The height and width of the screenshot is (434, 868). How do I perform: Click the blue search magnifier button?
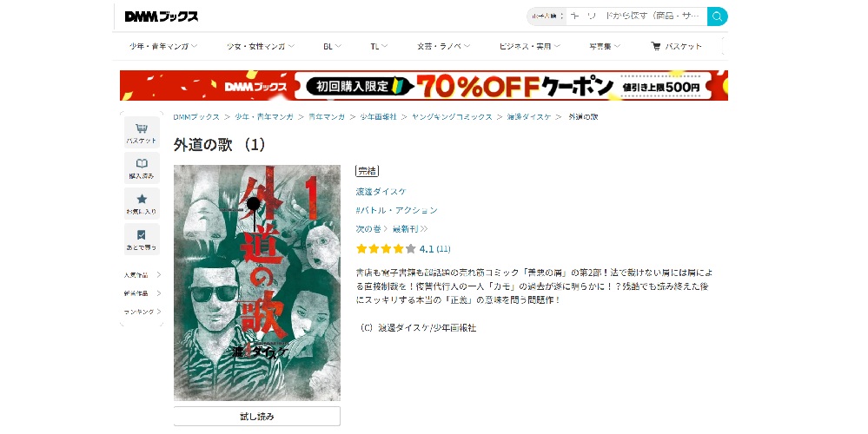(x=717, y=16)
